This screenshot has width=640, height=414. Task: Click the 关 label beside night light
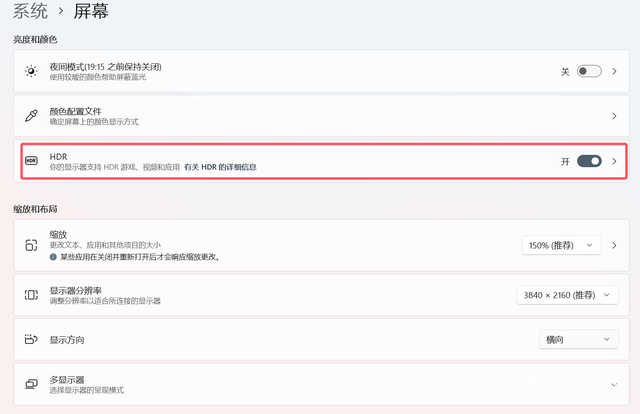click(x=565, y=72)
